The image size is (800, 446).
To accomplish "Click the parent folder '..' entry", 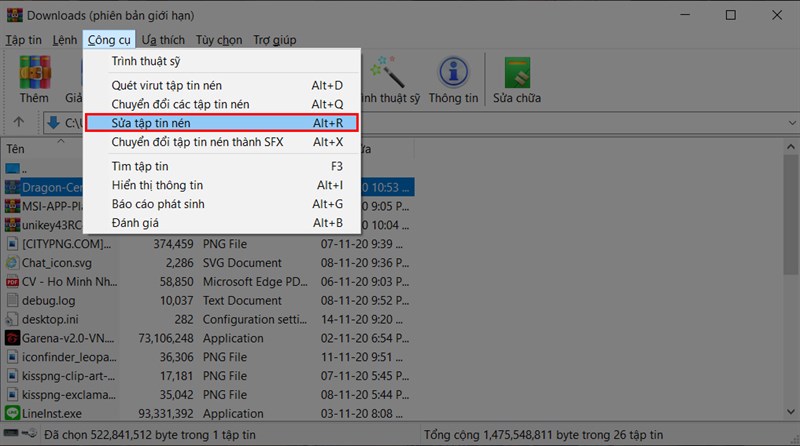I will tap(15, 168).
